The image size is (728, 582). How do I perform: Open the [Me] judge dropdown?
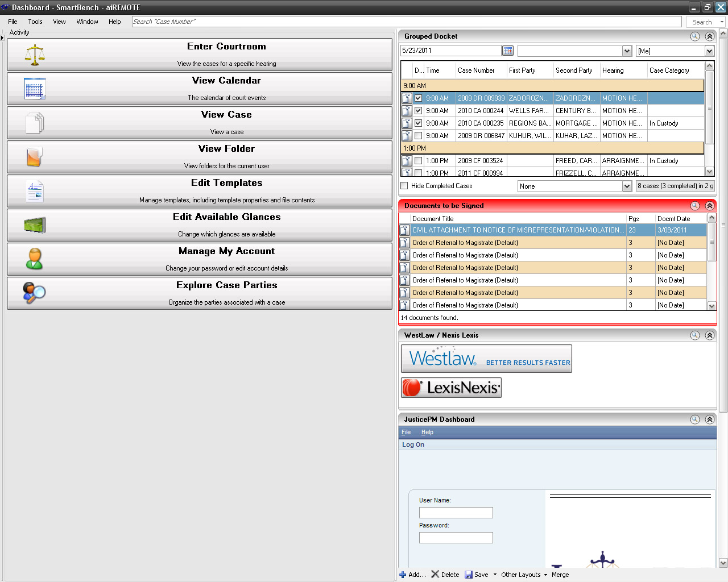(709, 51)
